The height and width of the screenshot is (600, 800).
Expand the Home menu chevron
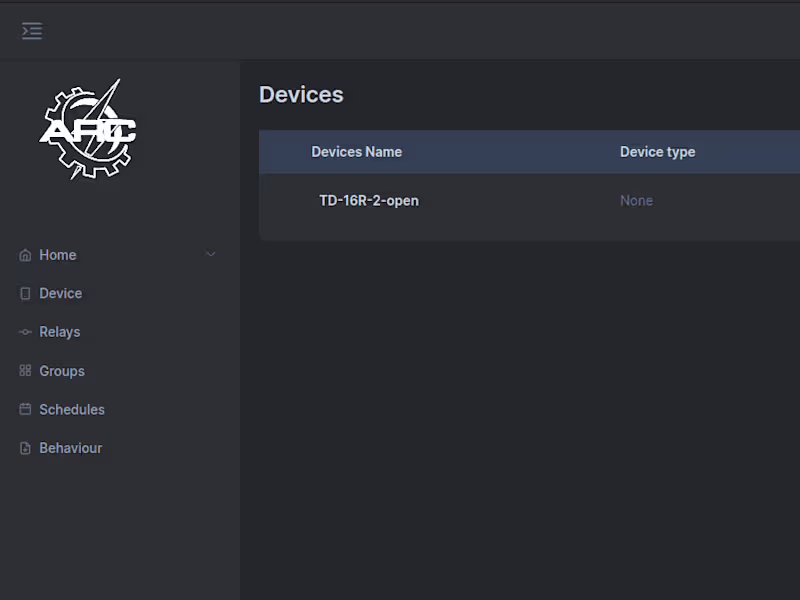[210, 255]
